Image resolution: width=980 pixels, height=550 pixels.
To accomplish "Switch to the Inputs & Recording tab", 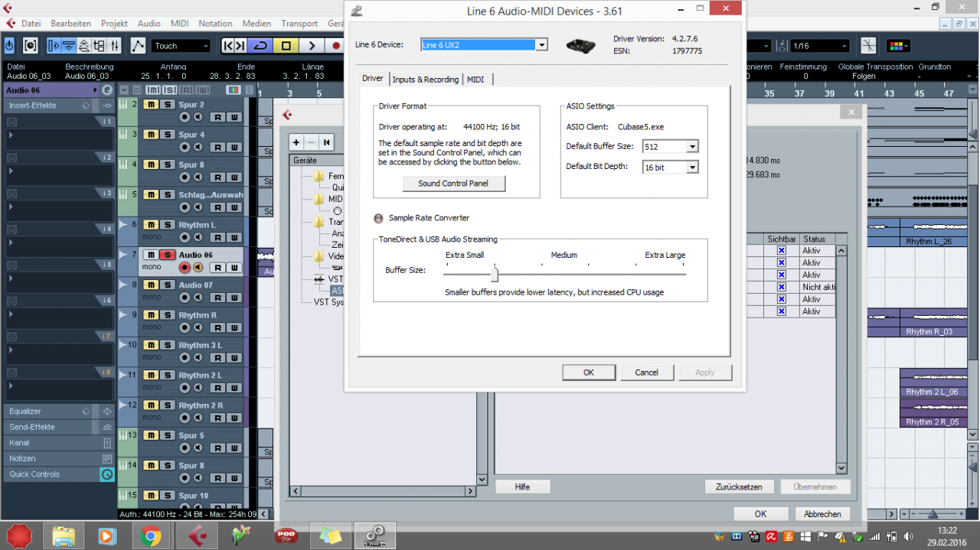I will click(x=425, y=80).
